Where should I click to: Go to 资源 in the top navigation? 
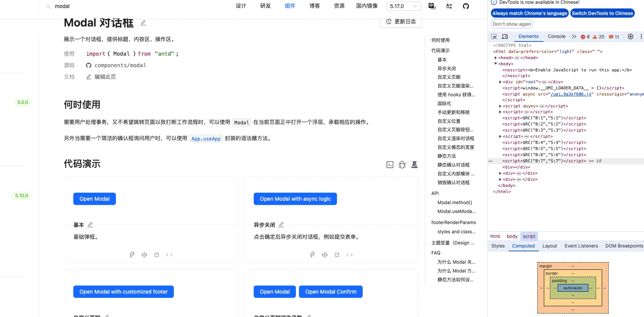click(x=339, y=6)
